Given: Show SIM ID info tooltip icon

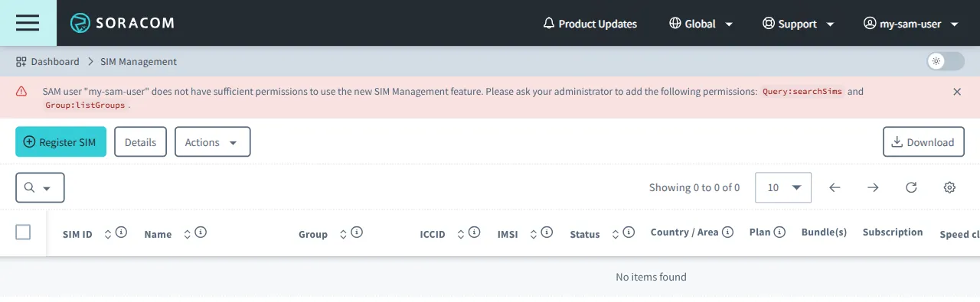Looking at the screenshot, I should (x=122, y=232).
